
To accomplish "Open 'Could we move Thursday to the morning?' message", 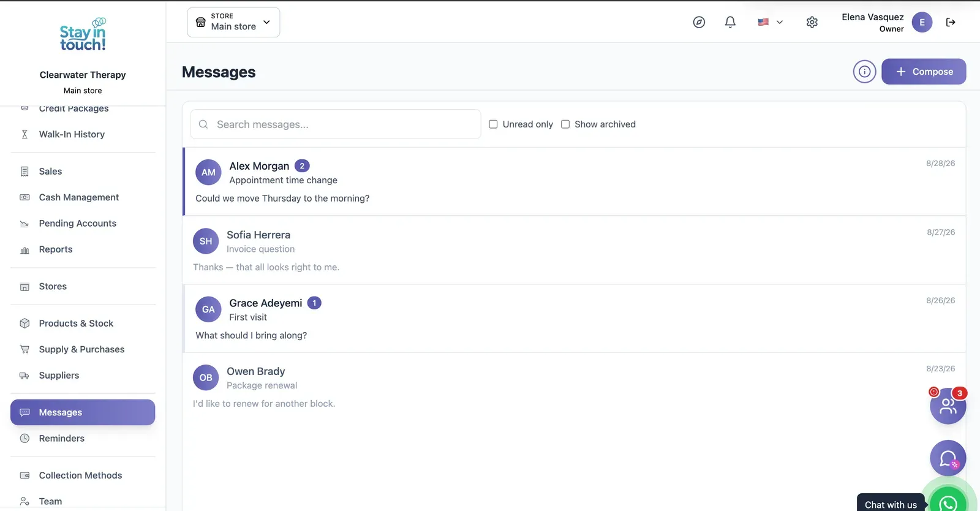I will tap(575, 181).
